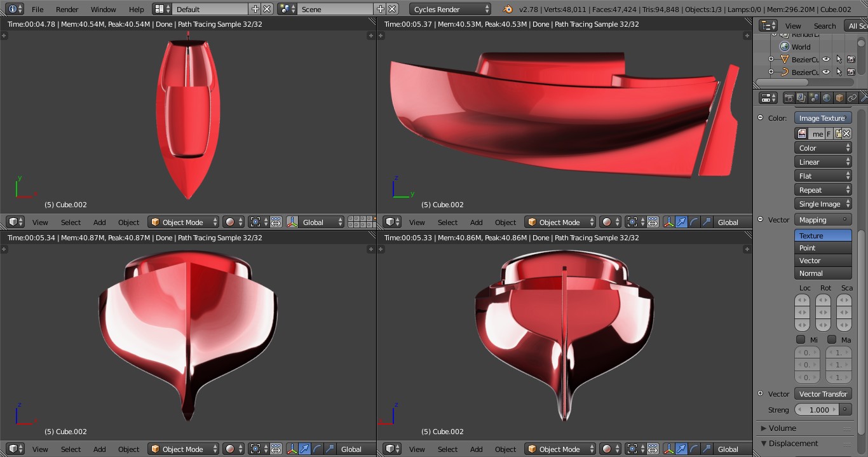Open the Render menu
This screenshot has height=457, width=868.
67,9
